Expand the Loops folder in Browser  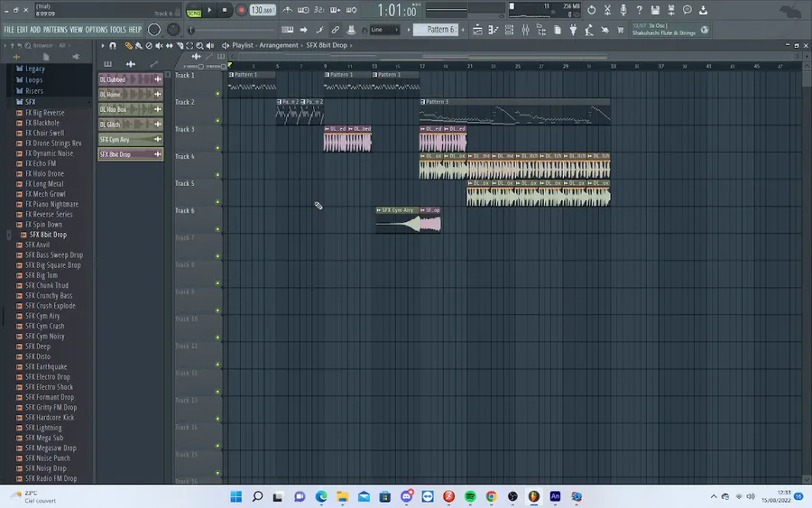pyautogui.click(x=33, y=79)
